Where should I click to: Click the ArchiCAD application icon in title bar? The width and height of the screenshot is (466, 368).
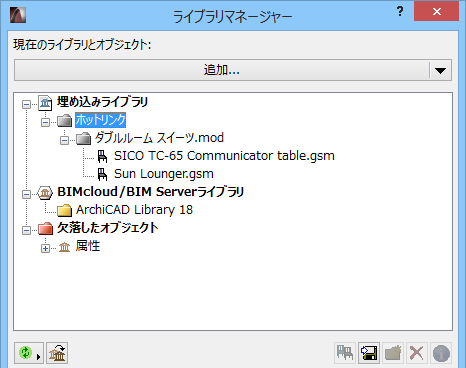click(x=18, y=15)
